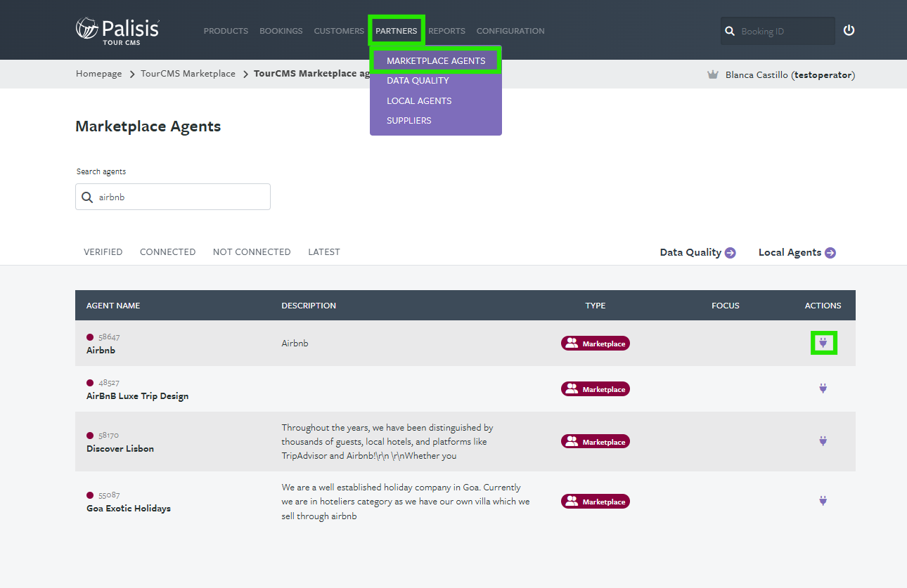Click the Local Agents arrow icon

click(830, 253)
